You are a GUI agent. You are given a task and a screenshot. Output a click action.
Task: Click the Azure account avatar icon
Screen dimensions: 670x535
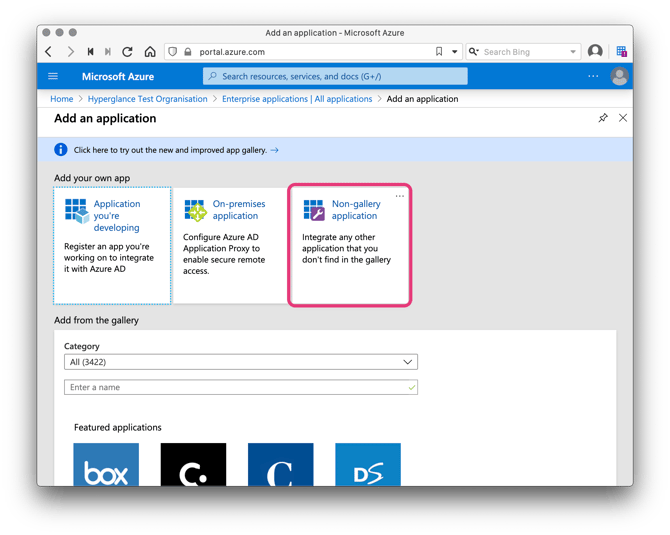(619, 76)
